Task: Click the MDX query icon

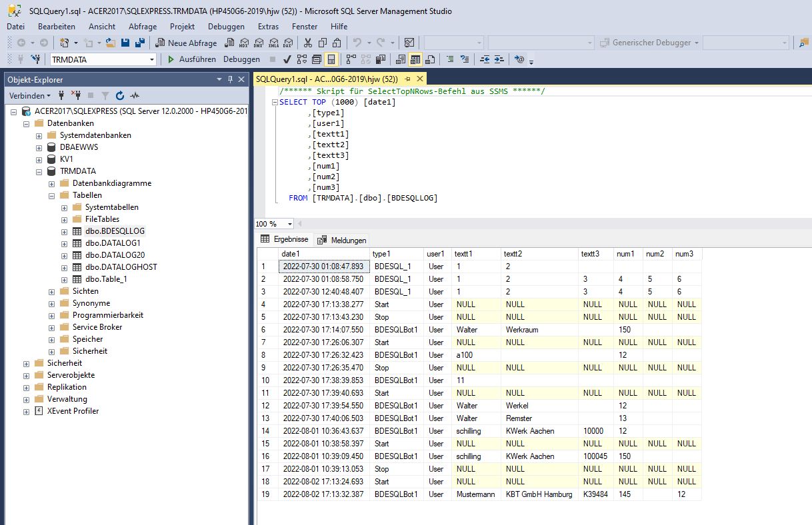Action: [x=243, y=43]
